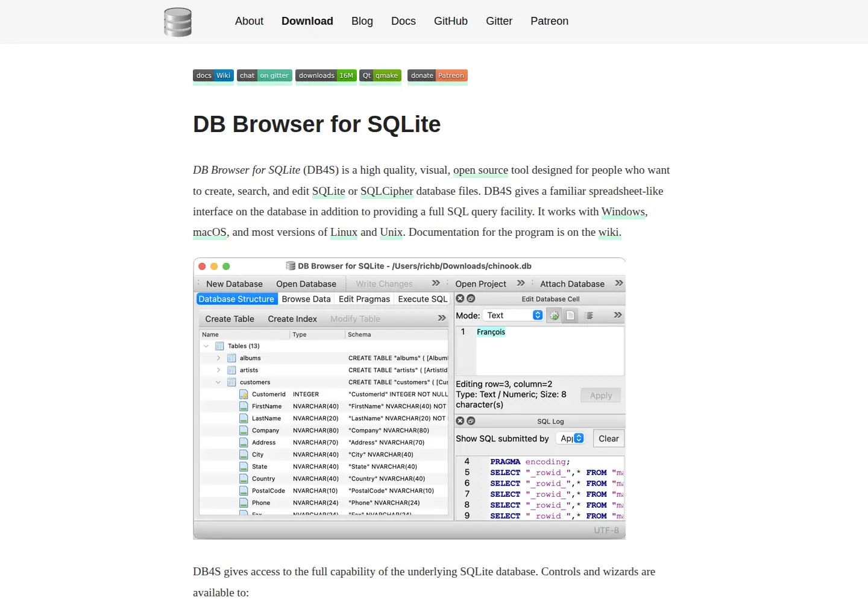Click the gear icon beside Mode dropdown

point(554,315)
